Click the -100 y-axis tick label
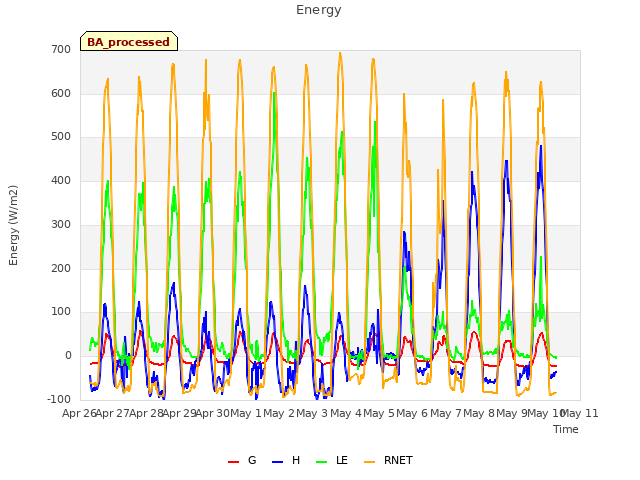The width and height of the screenshot is (640, 480). click(x=59, y=399)
